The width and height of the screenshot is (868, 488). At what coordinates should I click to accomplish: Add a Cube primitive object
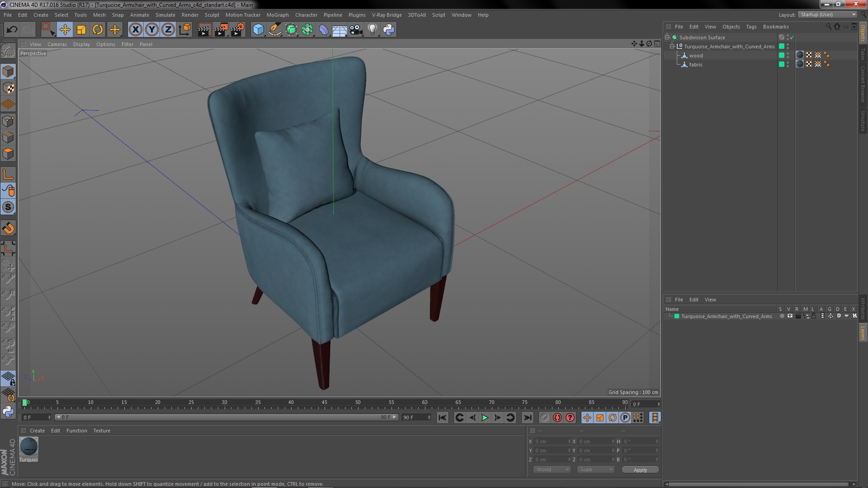coord(258,30)
